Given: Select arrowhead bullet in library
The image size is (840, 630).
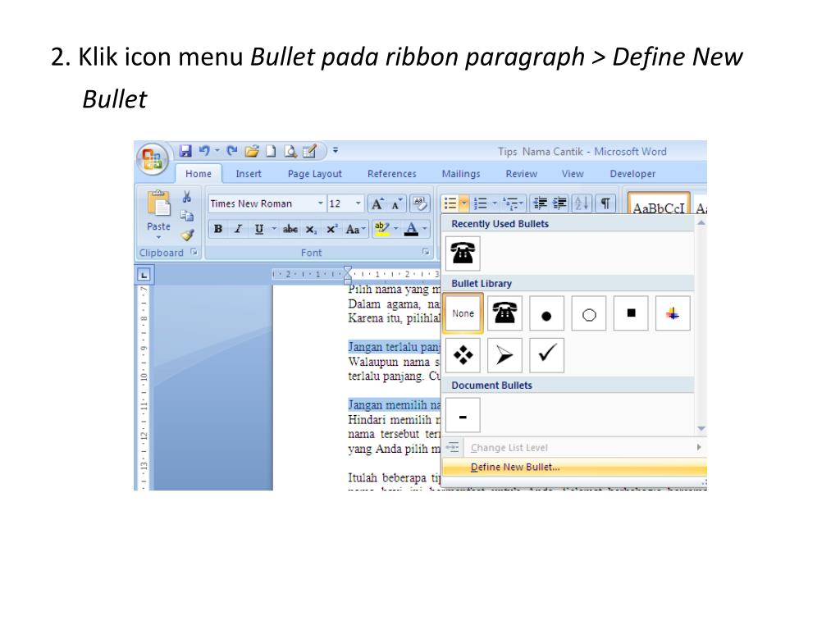Looking at the screenshot, I should pos(504,355).
